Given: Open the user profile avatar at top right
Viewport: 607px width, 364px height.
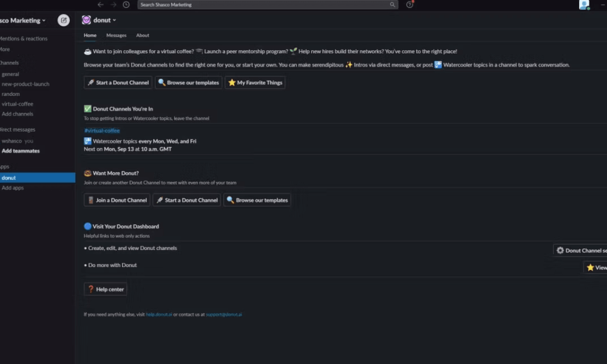Looking at the screenshot, I should (x=584, y=5).
